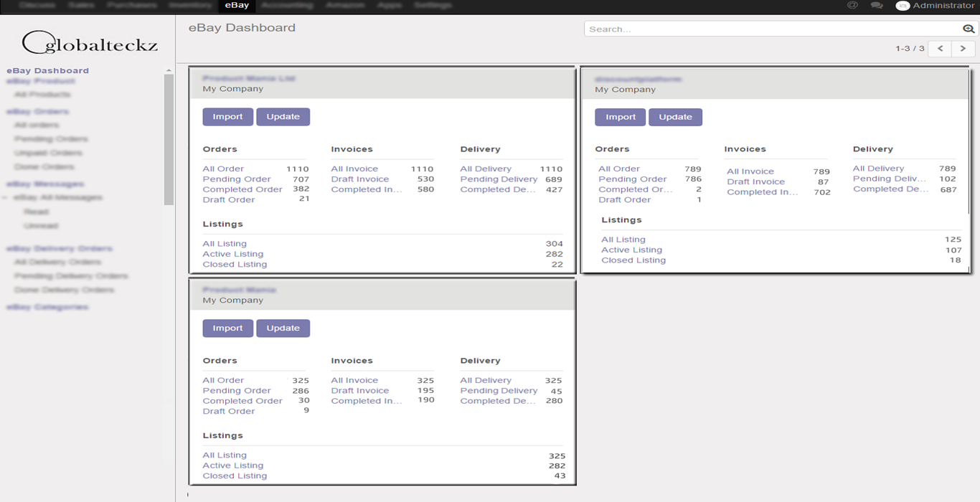The width and height of the screenshot is (980, 502).
Task: Open Done Orders in the sidebar
Action: [44, 167]
